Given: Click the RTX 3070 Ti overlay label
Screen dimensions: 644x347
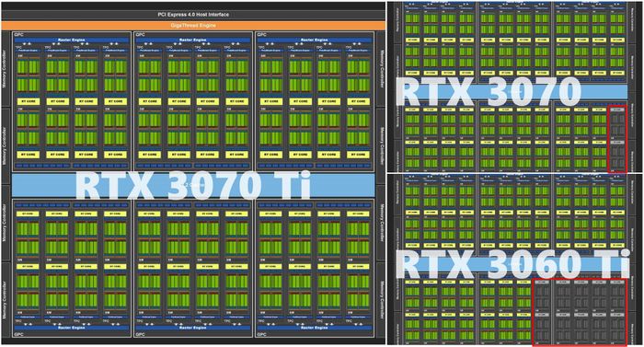Looking at the screenshot, I should (193, 185).
